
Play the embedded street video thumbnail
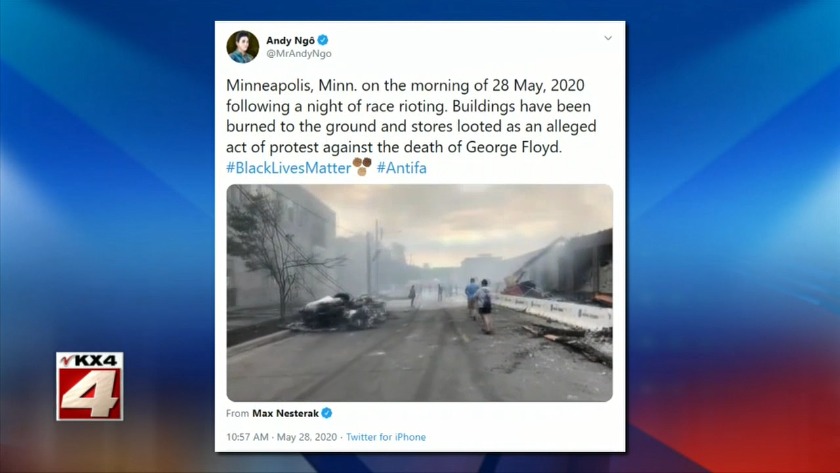419,293
